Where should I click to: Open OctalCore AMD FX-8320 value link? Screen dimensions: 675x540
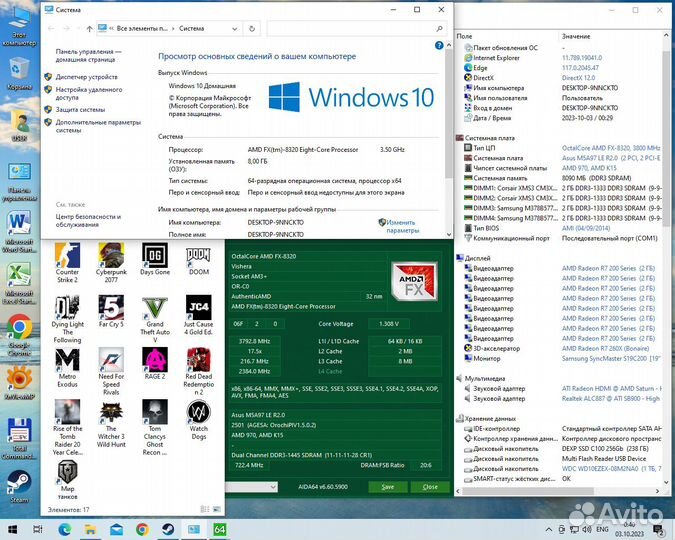[x=611, y=148]
